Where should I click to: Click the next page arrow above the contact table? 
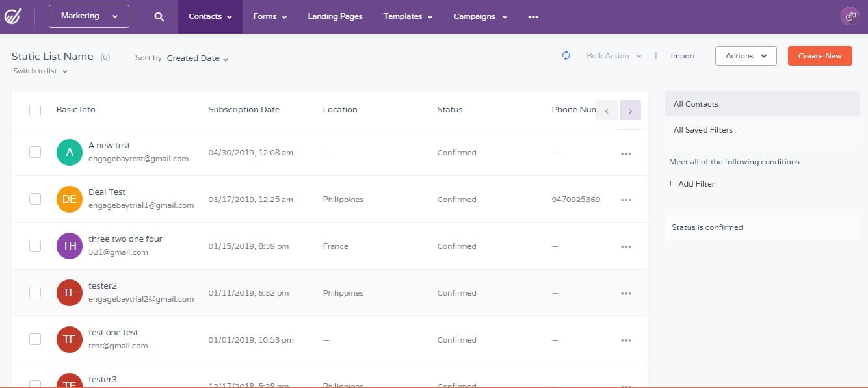630,110
